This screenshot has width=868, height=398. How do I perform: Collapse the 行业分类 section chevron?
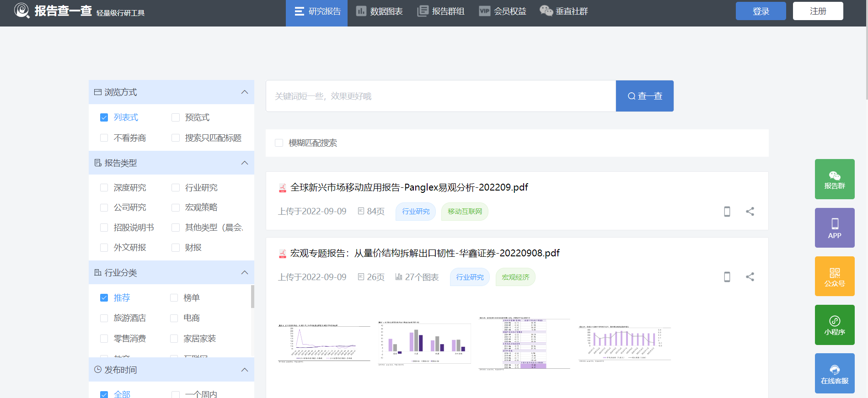pos(245,273)
